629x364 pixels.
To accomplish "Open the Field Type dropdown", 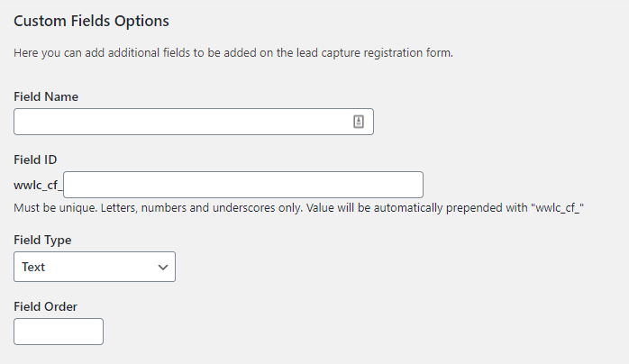I will [x=95, y=267].
